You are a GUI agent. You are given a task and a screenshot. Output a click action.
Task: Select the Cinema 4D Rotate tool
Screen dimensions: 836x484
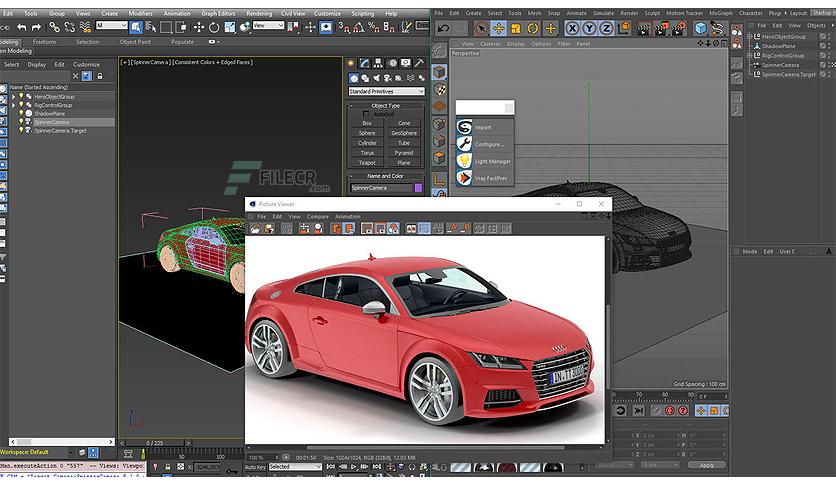tap(533, 29)
